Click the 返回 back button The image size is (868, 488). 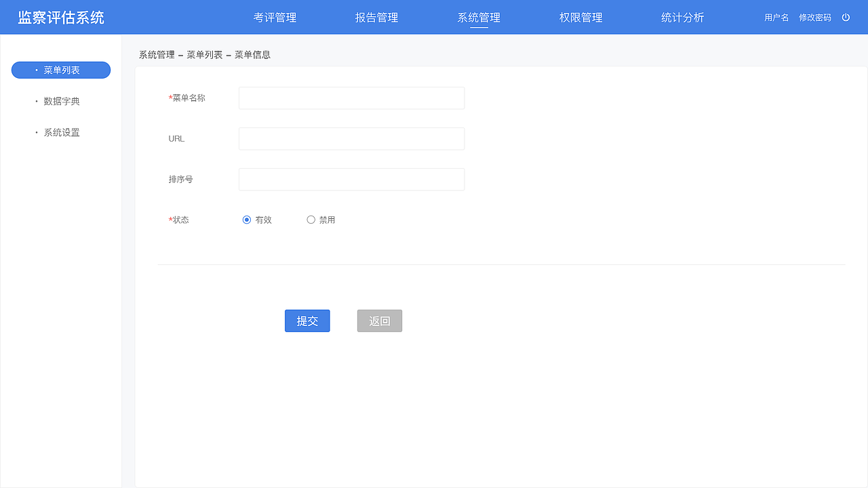(x=379, y=321)
